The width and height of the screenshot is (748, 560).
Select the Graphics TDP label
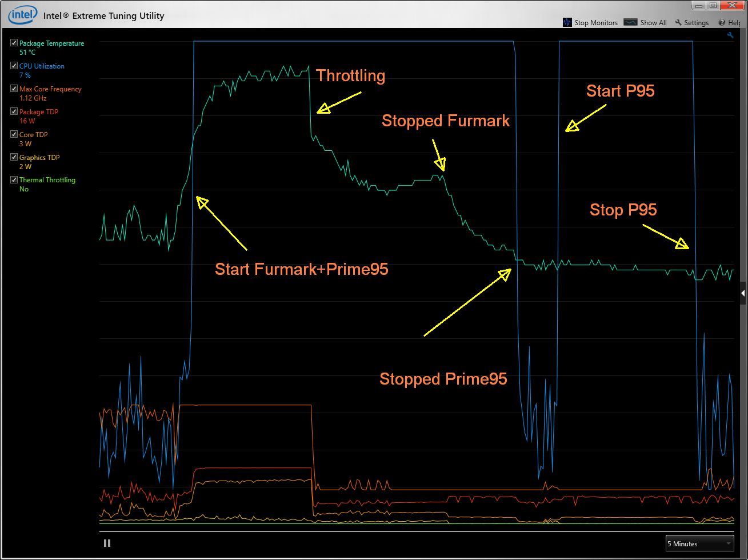point(39,158)
